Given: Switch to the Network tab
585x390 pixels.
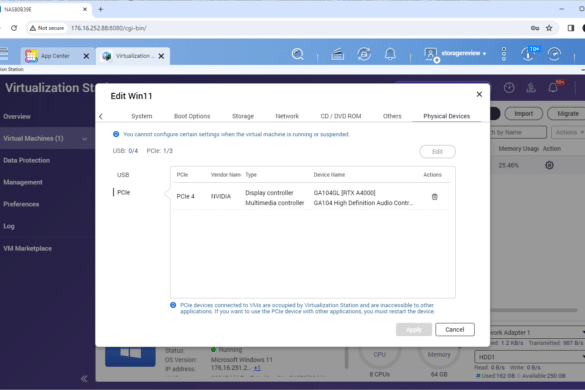Looking at the screenshot, I should click(x=287, y=116).
